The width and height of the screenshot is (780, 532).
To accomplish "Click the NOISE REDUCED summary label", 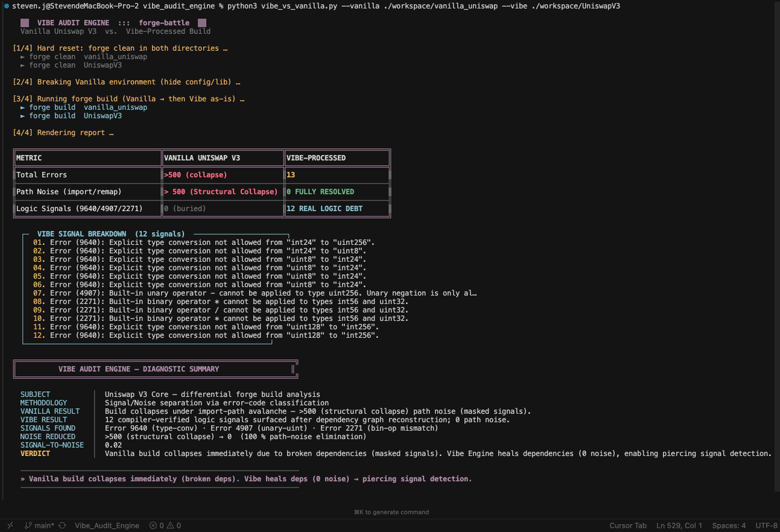I will (x=48, y=437).
